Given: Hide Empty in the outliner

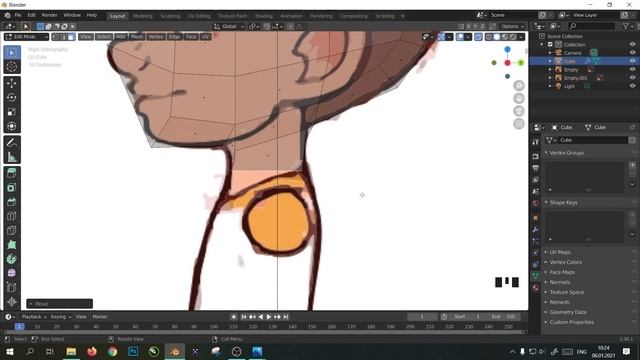Looking at the screenshot, I should coord(632,69).
